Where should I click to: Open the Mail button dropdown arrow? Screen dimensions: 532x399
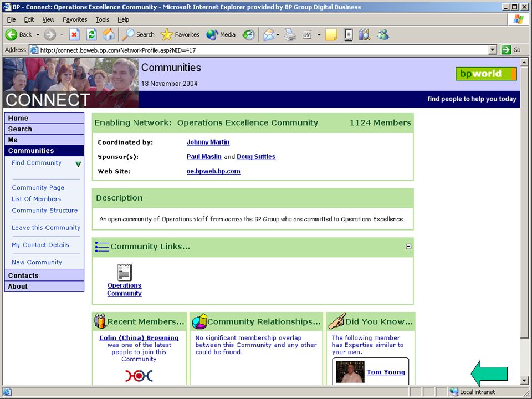click(278, 34)
